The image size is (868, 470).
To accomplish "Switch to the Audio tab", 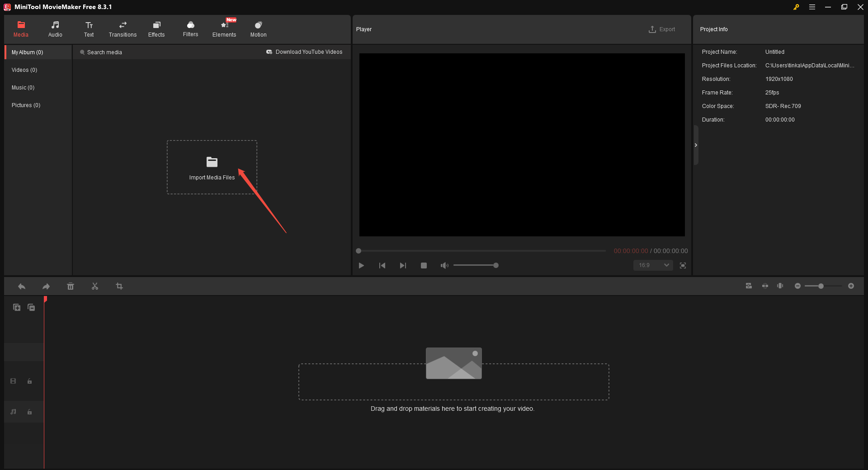I will point(55,29).
